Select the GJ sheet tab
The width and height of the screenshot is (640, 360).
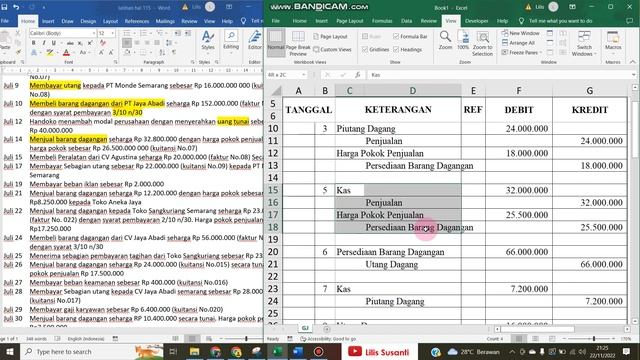tap(305, 328)
